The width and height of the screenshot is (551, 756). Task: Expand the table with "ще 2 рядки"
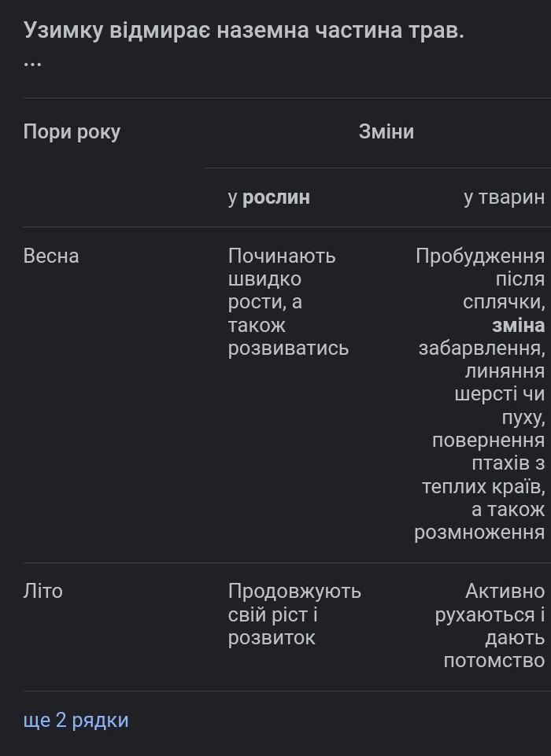click(76, 720)
